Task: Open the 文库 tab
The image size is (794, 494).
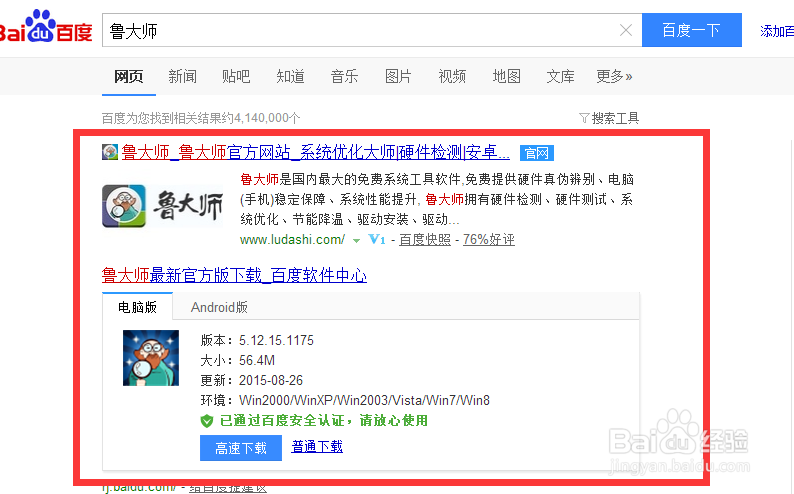Action: click(x=560, y=76)
